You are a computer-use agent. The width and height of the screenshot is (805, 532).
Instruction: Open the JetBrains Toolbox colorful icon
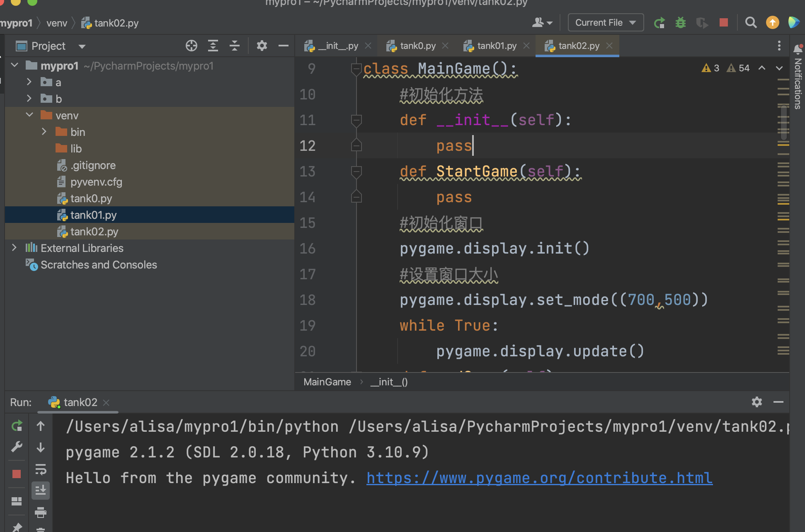point(793,22)
